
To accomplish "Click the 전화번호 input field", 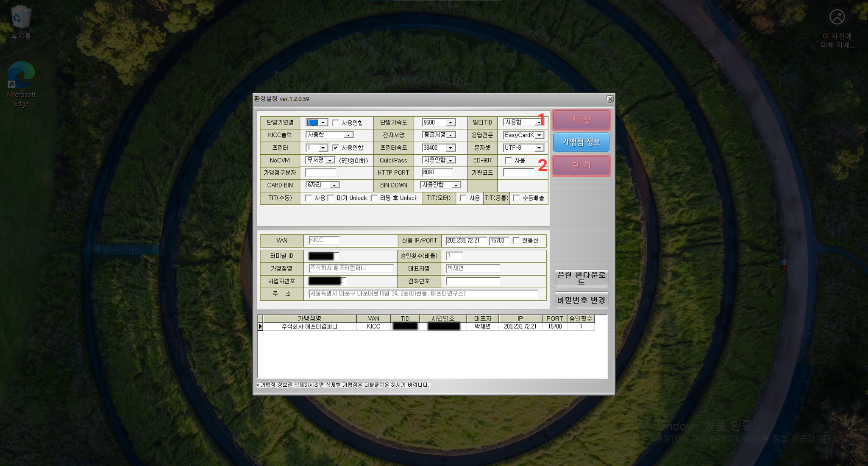I will tap(473, 281).
